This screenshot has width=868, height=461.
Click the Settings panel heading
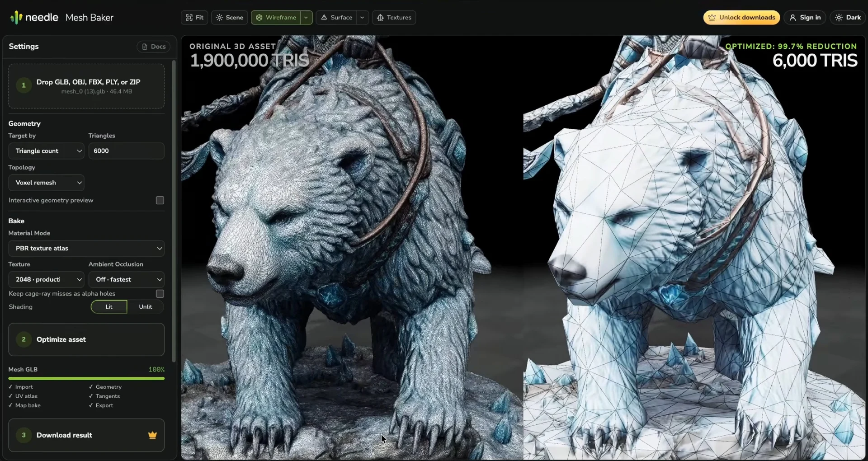point(24,47)
